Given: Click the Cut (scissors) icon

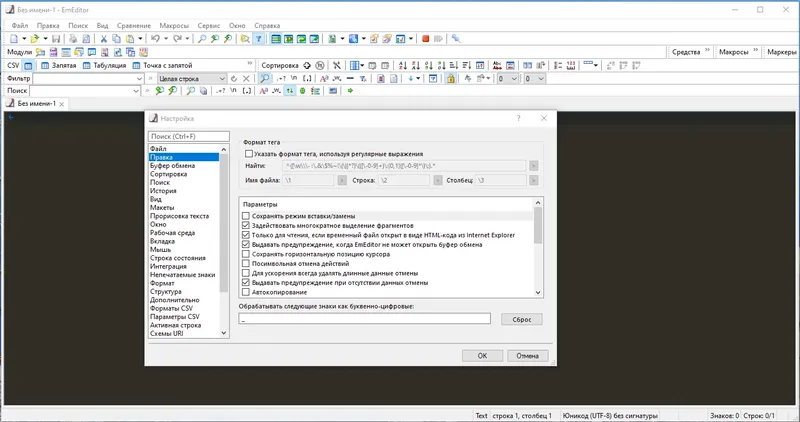Looking at the screenshot, I should pyautogui.click(x=104, y=39).
